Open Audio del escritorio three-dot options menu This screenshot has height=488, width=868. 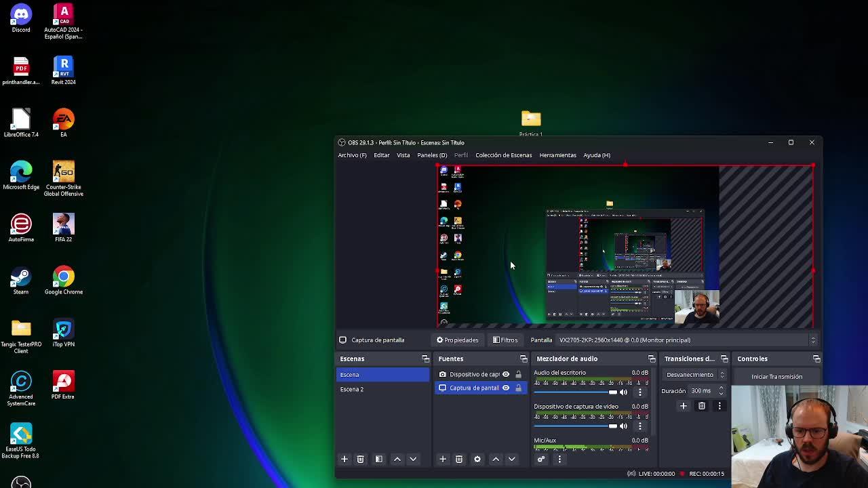pos(639,392)
